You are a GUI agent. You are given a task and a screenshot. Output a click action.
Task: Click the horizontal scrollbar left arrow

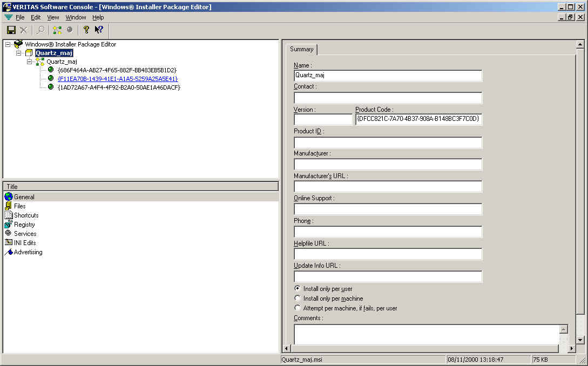[287, 348]
